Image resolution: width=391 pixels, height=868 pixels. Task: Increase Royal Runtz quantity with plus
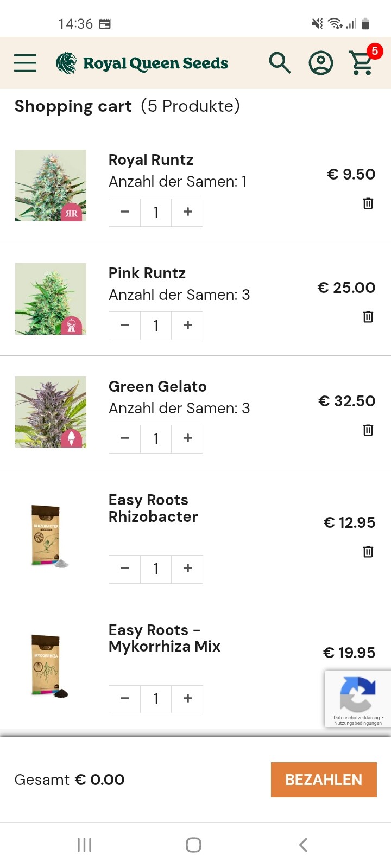(x=187, y=212)
